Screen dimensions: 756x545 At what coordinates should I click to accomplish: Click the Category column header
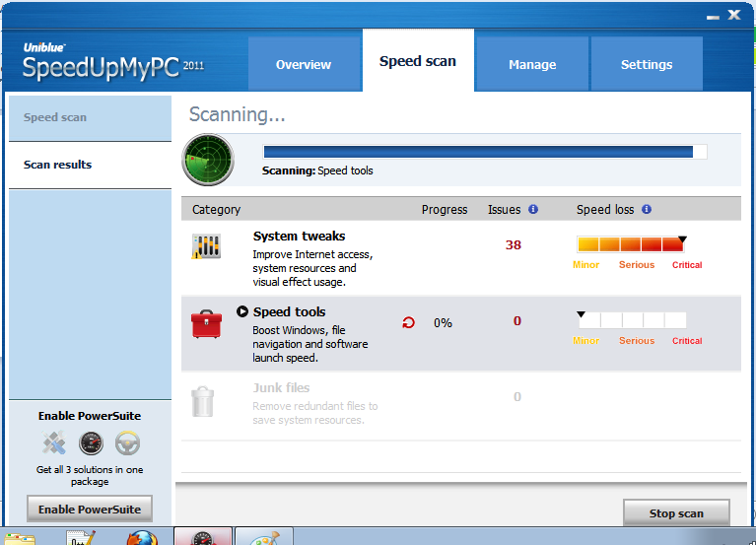pyautogui.click(x=216, y=210)
